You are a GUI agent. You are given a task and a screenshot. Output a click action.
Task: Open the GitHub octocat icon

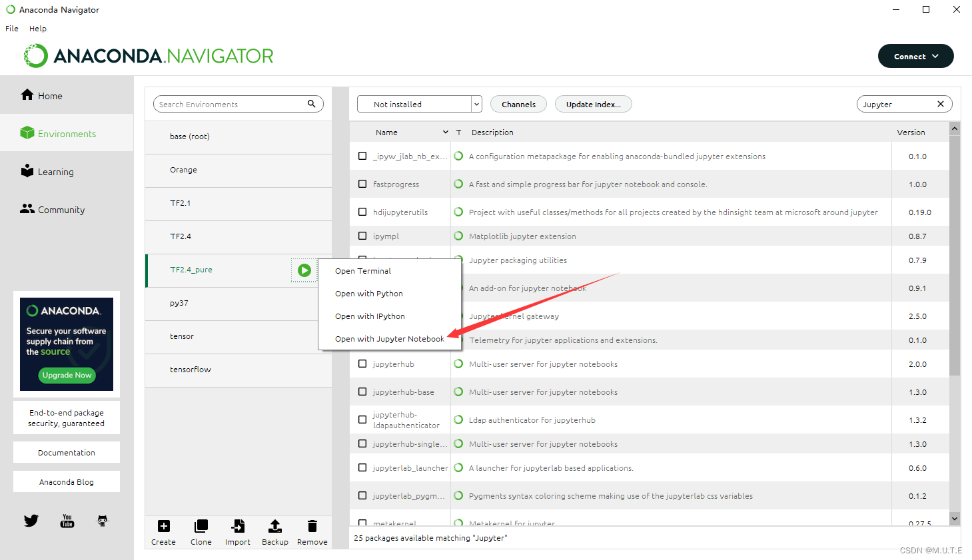click(103, 521)
